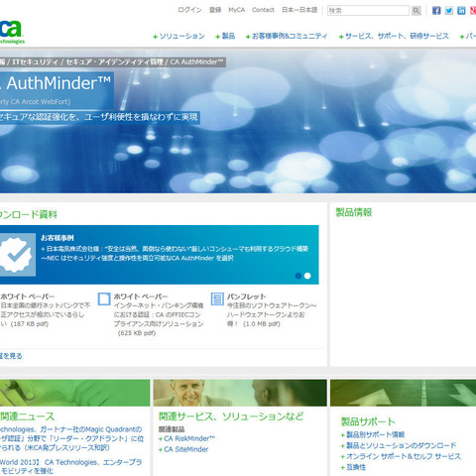476x476 pixels.
Task: Focus the 検索 search field
Action: (368, 11)
